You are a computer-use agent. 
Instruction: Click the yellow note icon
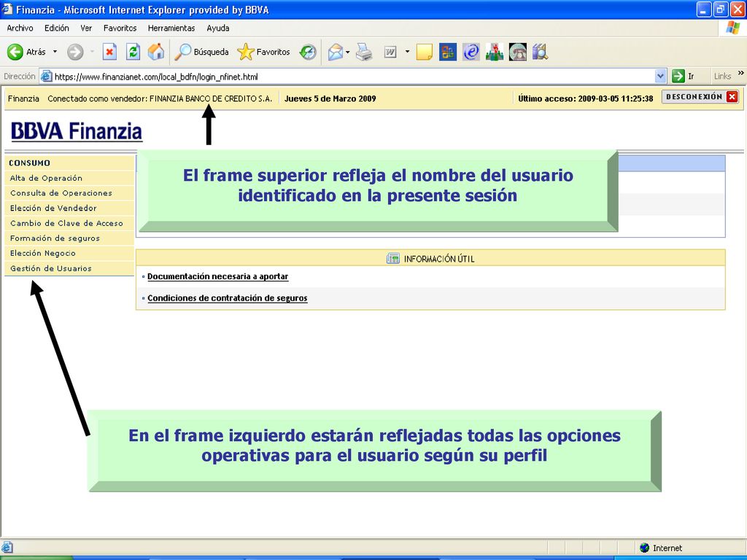424,52
